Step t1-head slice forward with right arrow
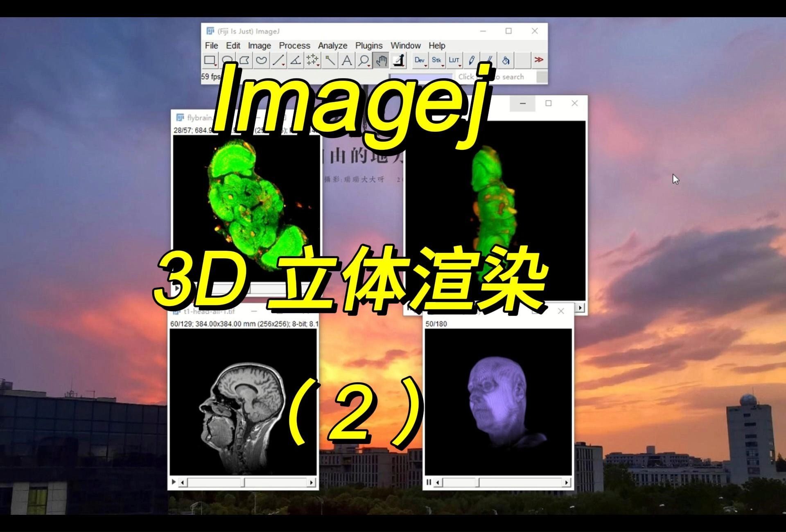Viewport: 786px width, 532px height. [x=312, y=482]
